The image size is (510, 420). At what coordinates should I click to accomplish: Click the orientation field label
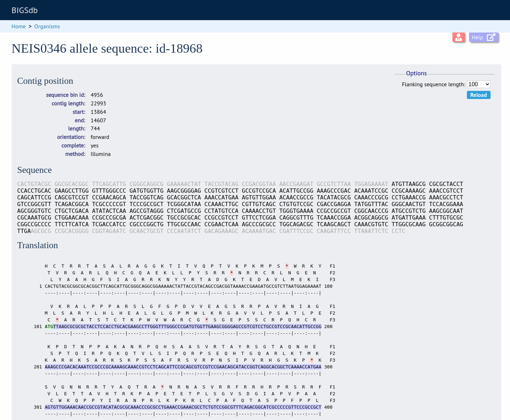[71, 137]
